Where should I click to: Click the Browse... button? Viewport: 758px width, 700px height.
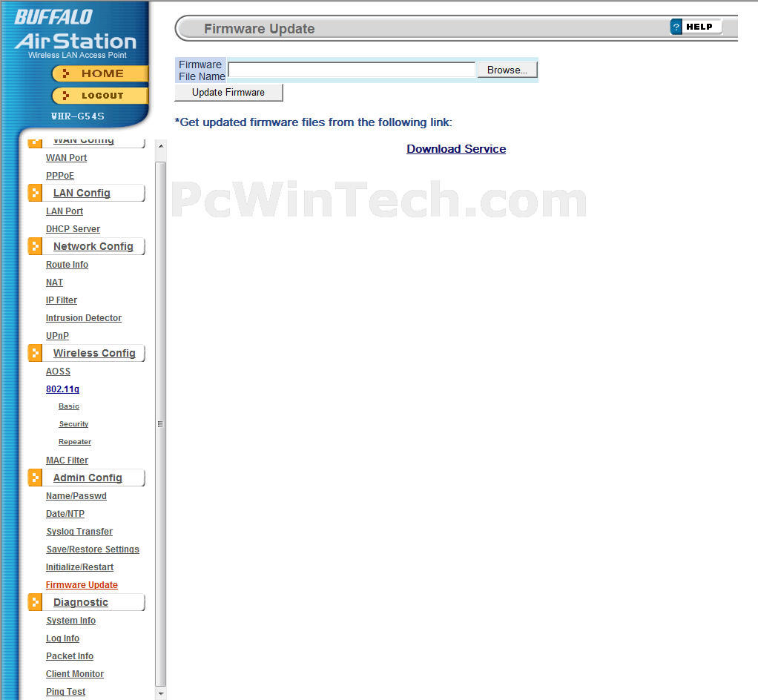507,70
